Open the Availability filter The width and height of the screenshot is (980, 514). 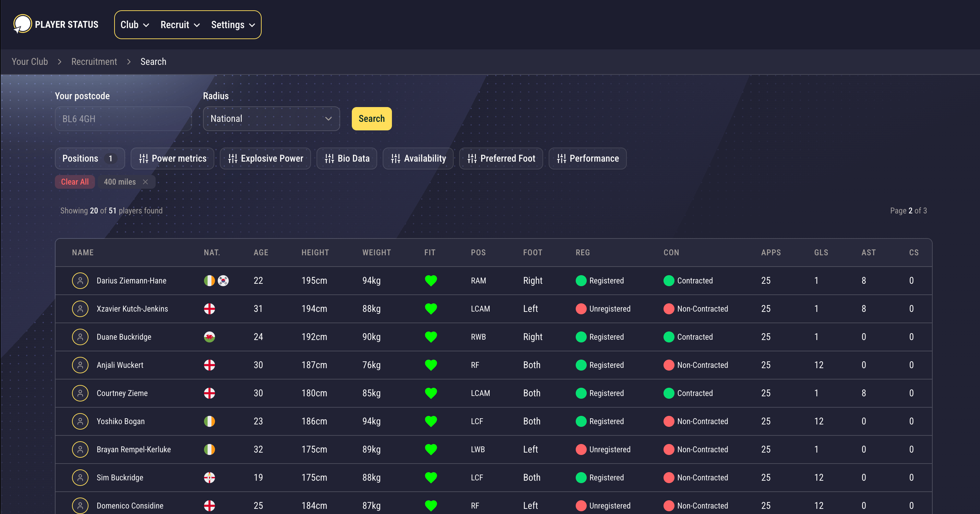click(418, 159)
